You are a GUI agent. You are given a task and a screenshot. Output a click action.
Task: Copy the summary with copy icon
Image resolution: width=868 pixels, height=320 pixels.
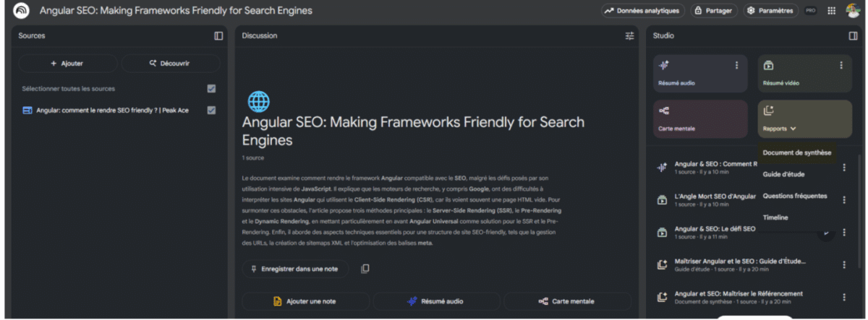click(x=365, y=269)
